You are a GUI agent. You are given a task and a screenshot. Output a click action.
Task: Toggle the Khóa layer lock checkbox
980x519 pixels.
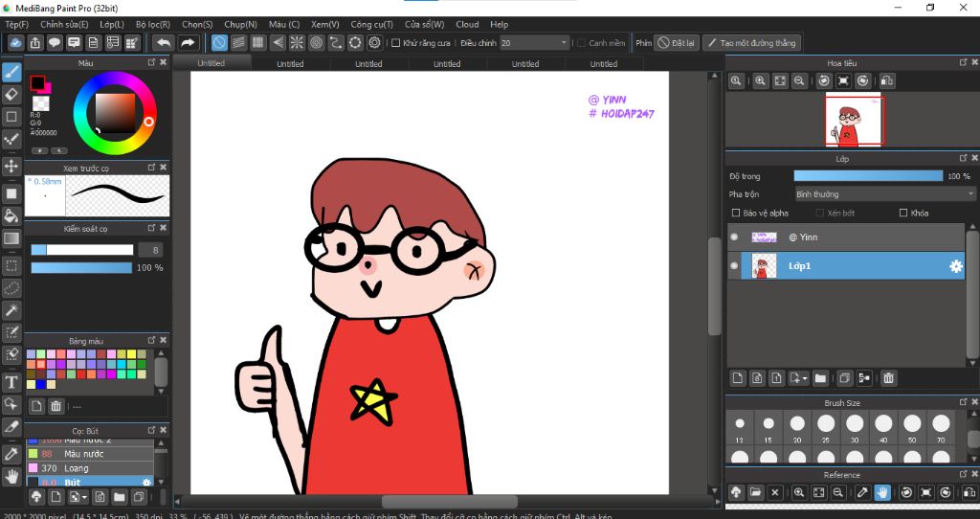point(903,214)
